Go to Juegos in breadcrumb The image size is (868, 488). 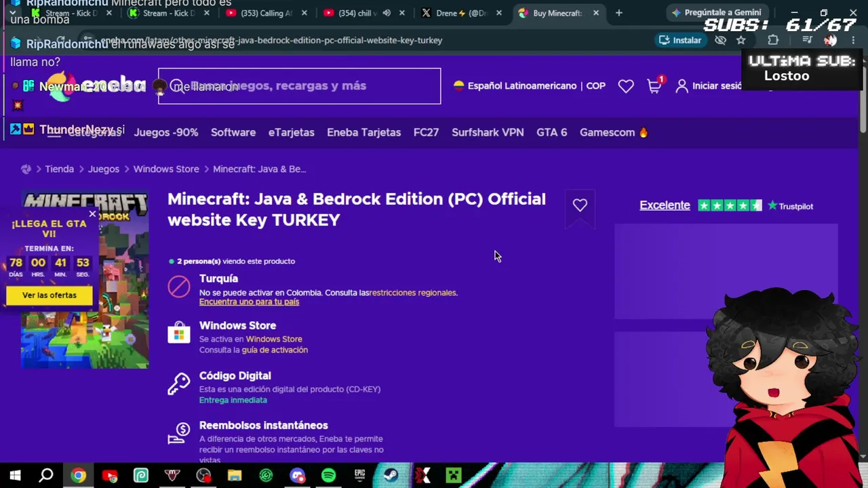click(x=104, y=169)
